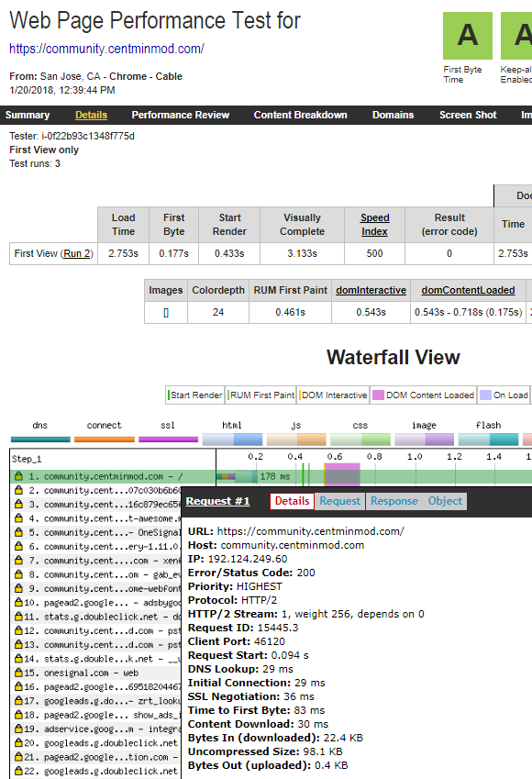Click the lock icon on request 11
Image resolution: width=532 pixels, height=779 pixels.
pos(18,617)
